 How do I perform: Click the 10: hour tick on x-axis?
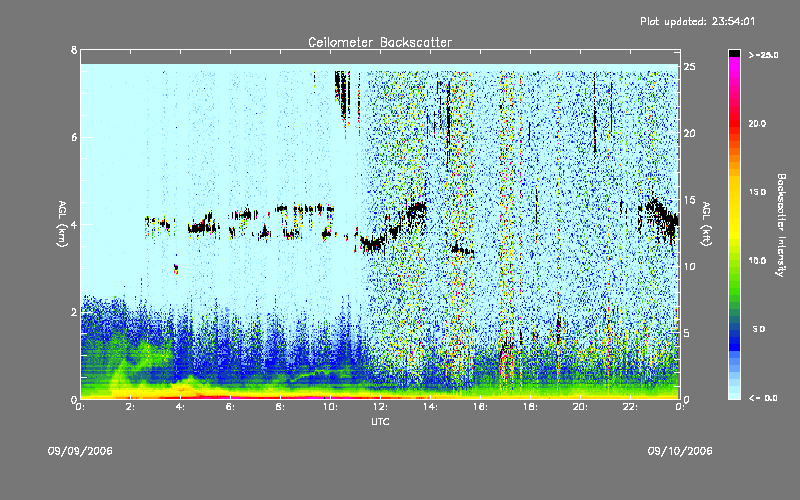(x=330, y=407)
